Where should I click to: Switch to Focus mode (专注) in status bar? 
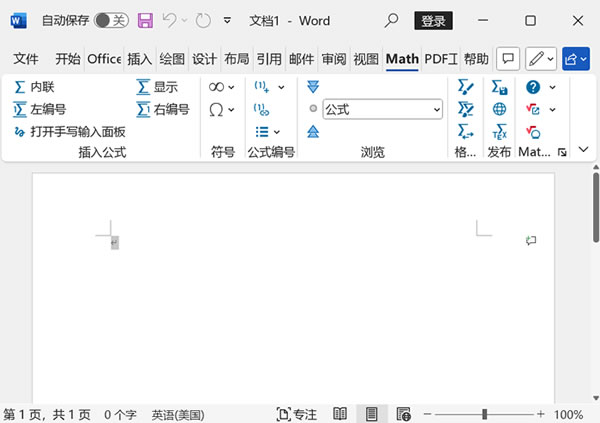point(297,414)
